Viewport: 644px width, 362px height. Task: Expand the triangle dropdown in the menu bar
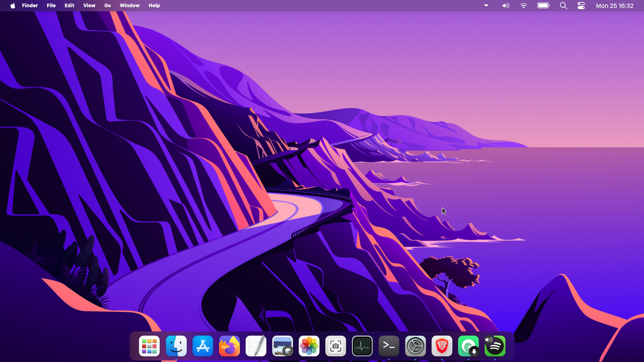tap(486, 6)
